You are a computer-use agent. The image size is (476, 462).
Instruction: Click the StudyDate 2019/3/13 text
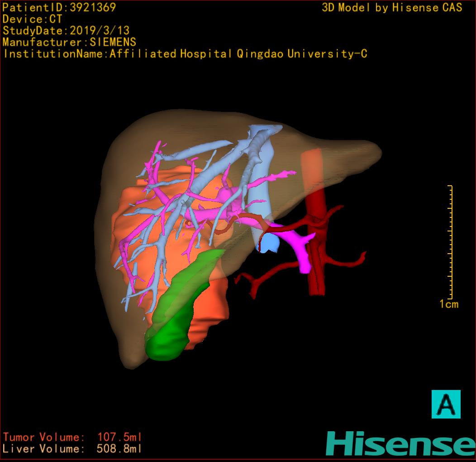[66, 31]
